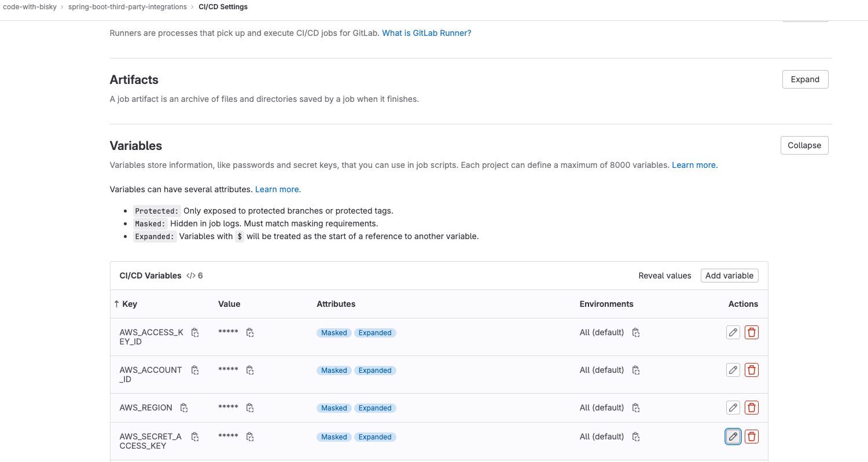The image size is (868, 462).
Task: Delete the AWS_ACCOUNT_ID variable
Action: (x=752, y=370)
